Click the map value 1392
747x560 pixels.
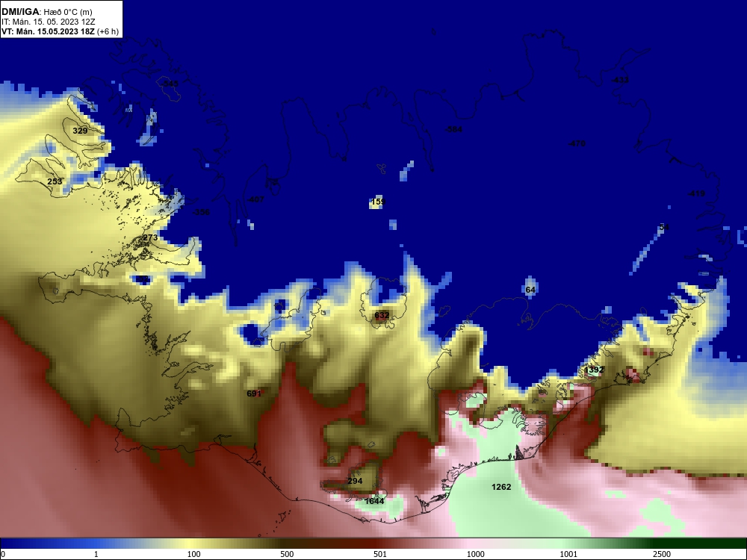pos(594,370)
